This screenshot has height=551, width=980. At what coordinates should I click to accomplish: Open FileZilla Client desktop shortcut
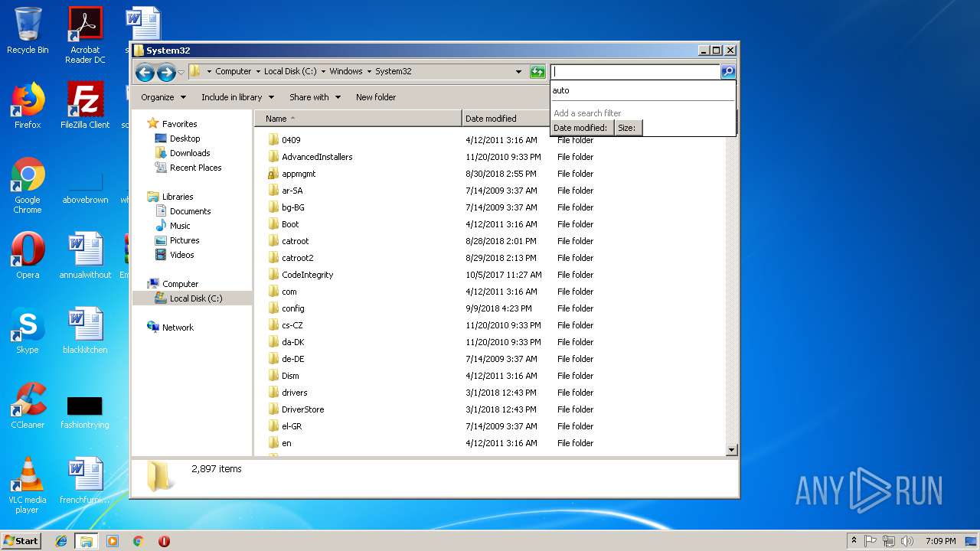tap(85, 106)
